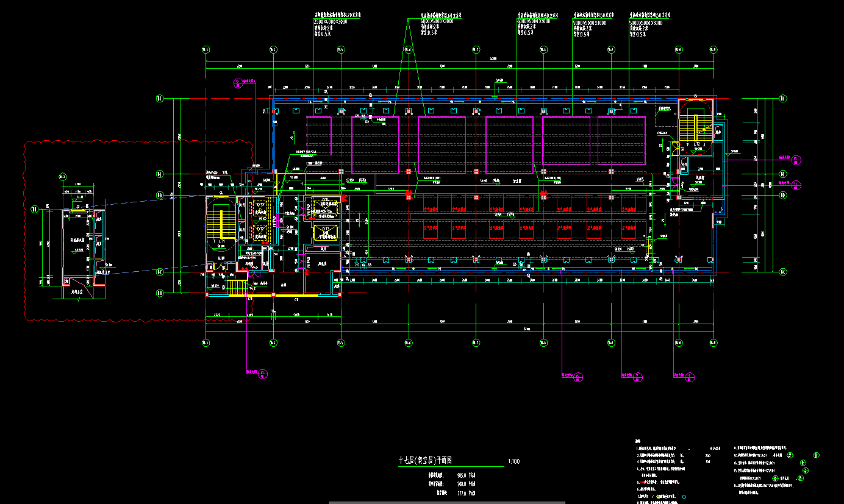The height and width of the screenshot is (504, 844).
Task: Click the short yellow stair below the left core
Action: (x=236, y=286)
